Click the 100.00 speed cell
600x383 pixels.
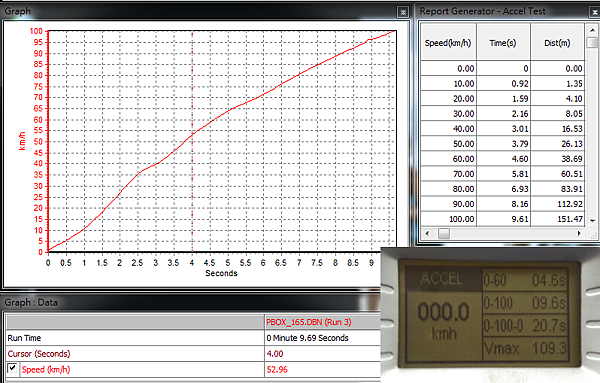(x=448, y=219)
